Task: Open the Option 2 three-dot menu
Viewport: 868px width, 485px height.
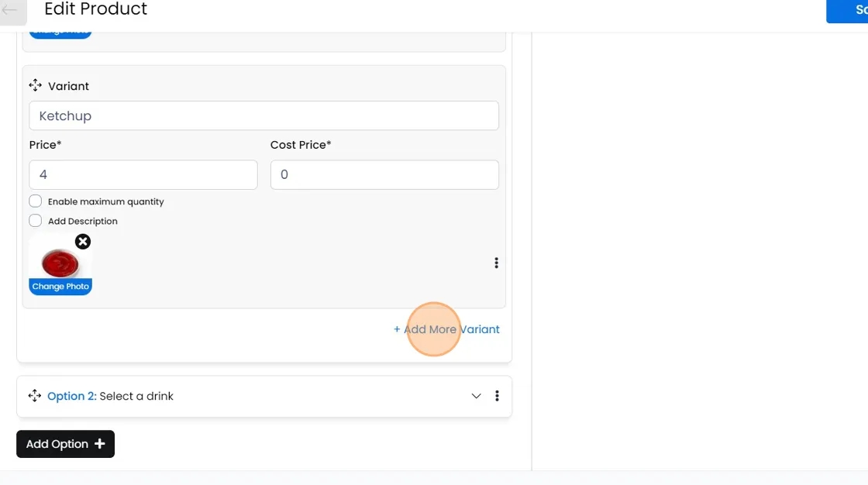Action: (497, 396)
